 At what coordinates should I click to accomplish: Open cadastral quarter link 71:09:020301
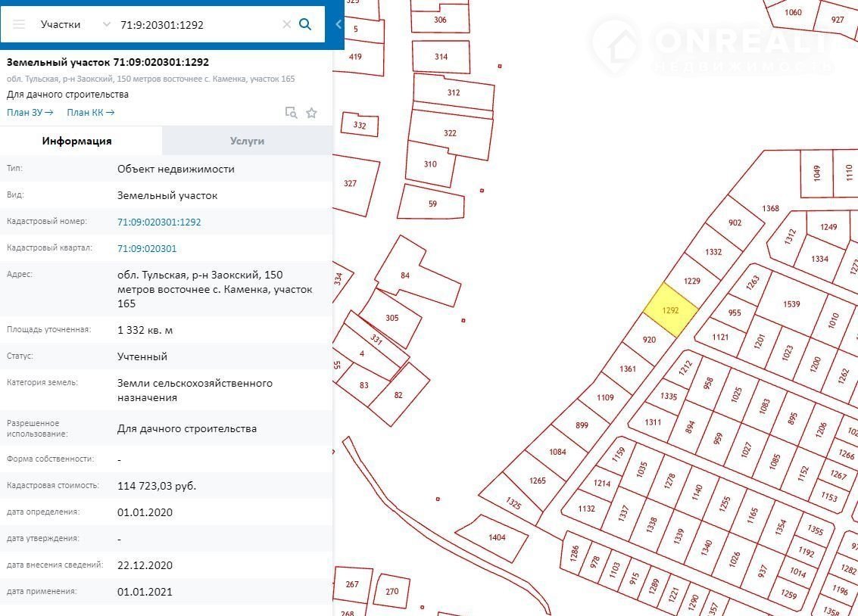click(147, 248)
